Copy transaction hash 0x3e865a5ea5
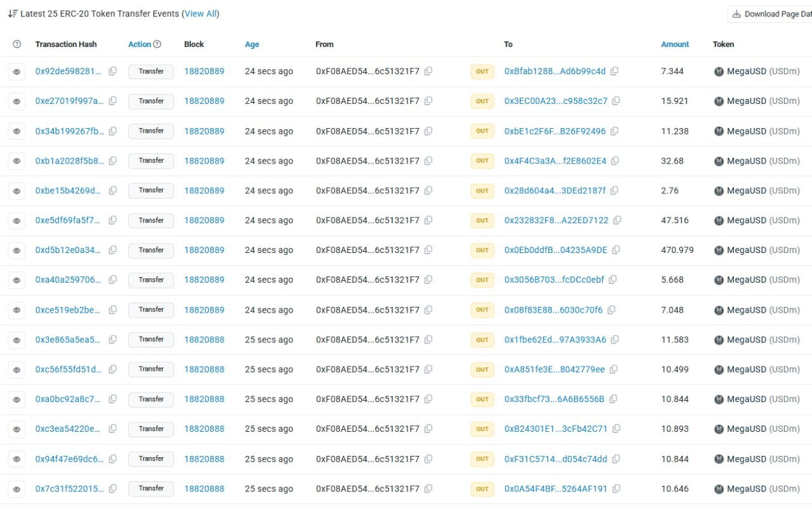 (113, 339)
